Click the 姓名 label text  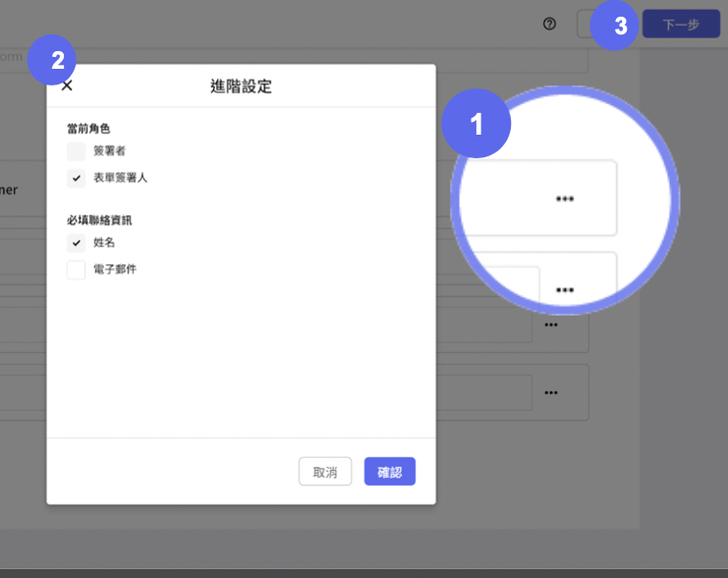[x=104, y=243]
